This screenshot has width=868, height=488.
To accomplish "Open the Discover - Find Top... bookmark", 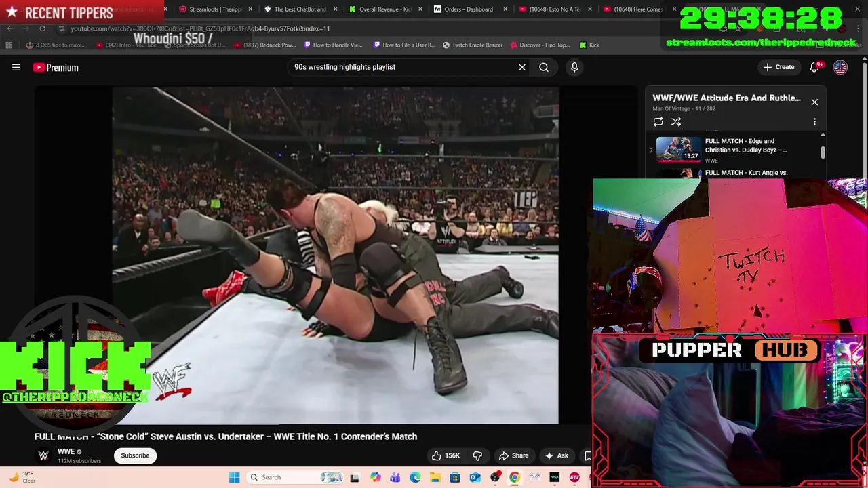I will coord(539,45).
